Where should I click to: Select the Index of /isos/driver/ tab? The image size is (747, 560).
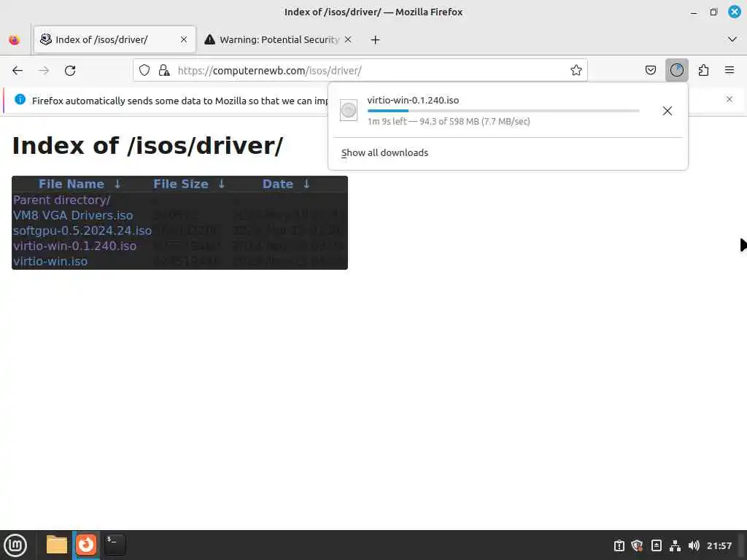[115, 39]
